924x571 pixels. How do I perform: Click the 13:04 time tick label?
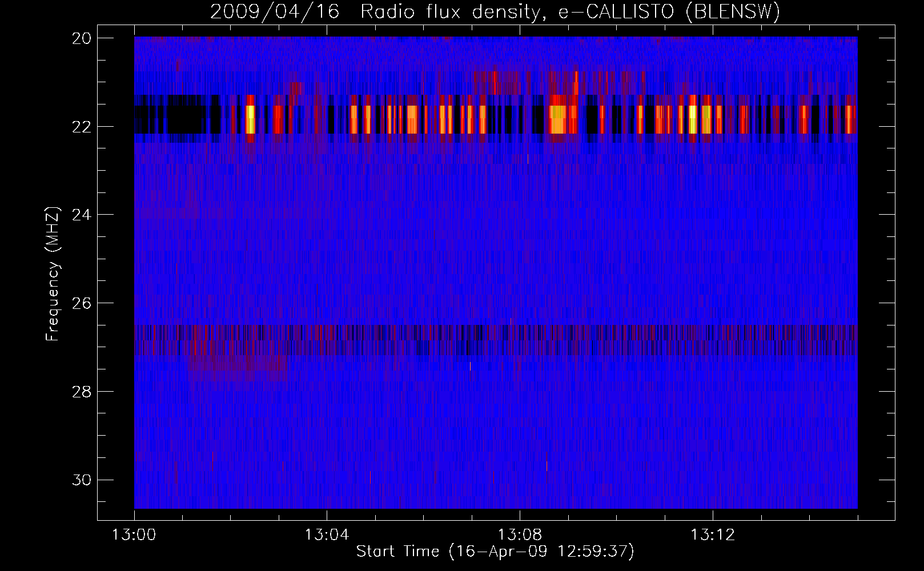click(327, 535)
